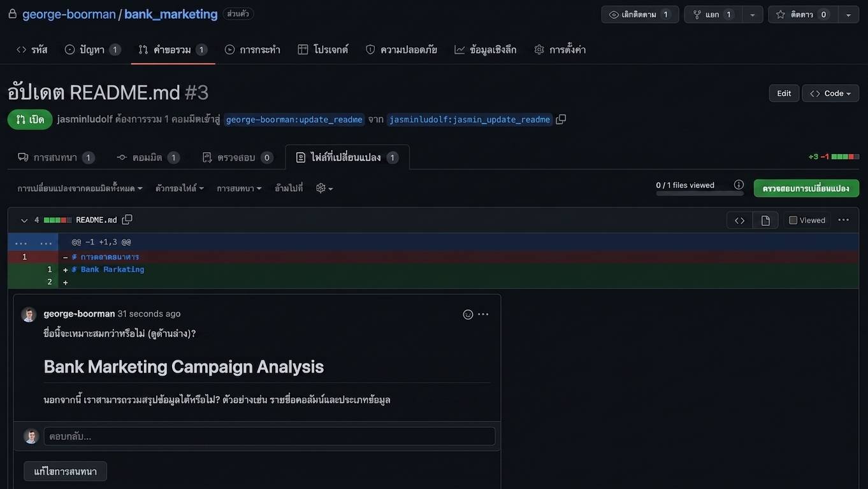The image size is (868, 489).
Task: Open the ข้อมูลเชิงลึก (Insights) tab
Action: 486,50
